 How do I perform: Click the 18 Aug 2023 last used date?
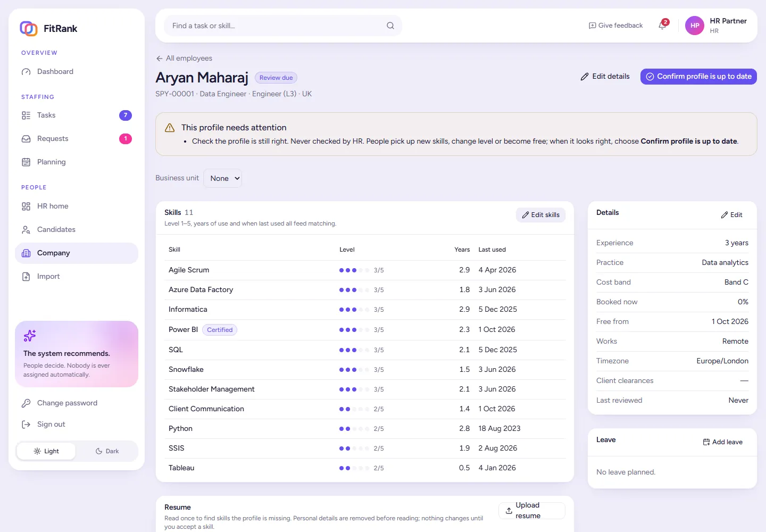(499, 429)
